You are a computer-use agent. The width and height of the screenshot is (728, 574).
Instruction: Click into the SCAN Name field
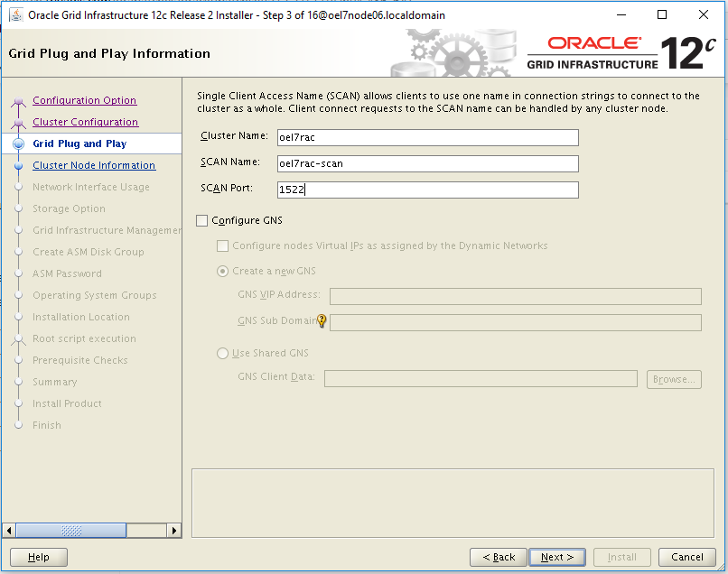pos(427,163)
